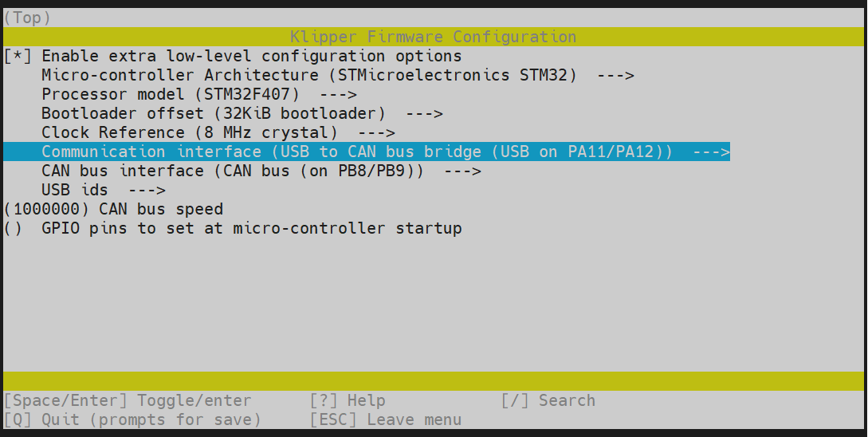Click the arrow after Micro-controller Architecture
The width and height of the screenshot is (868, 437).
[x=615, y=76]
